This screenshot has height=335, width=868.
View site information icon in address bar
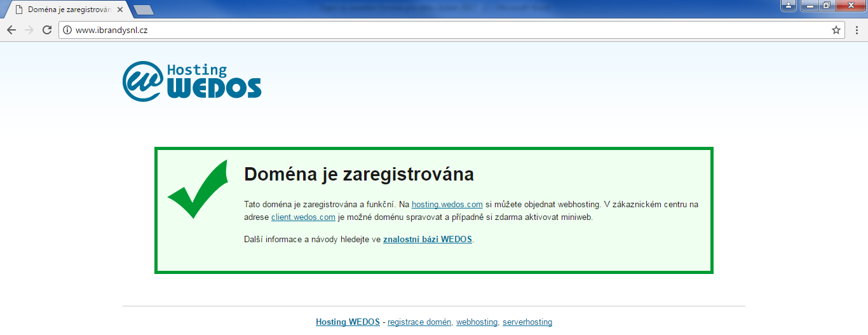[67, 30]
